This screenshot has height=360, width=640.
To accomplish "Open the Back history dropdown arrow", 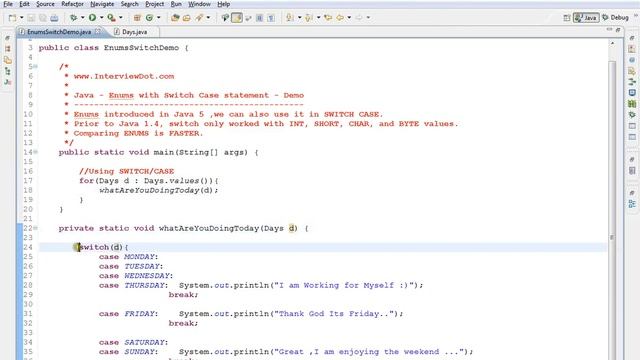I will point(349,18).
